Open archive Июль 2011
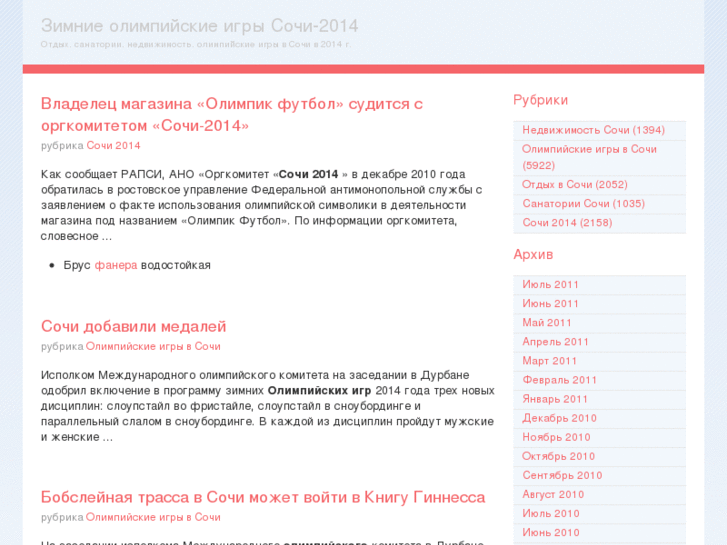 coord(550,284)
